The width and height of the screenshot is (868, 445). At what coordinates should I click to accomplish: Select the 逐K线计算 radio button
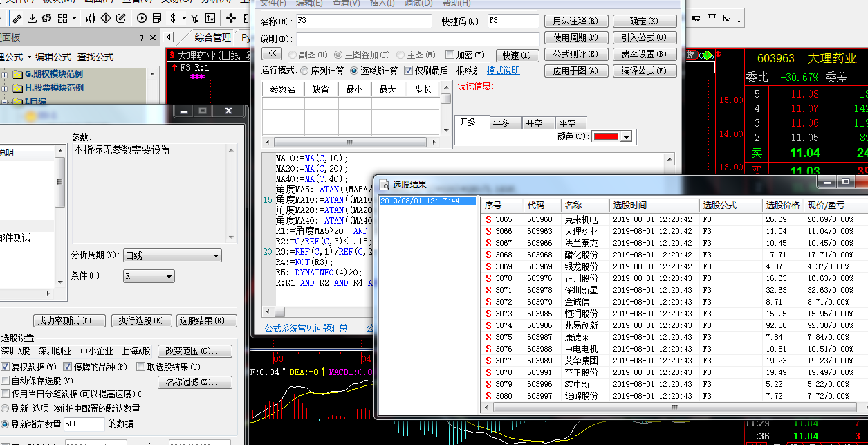pos(355,71)
